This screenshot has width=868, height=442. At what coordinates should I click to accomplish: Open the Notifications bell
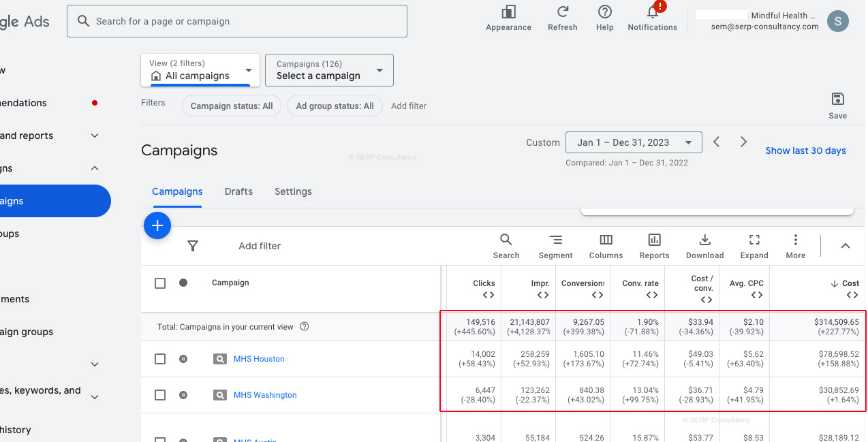click(652, 13)
